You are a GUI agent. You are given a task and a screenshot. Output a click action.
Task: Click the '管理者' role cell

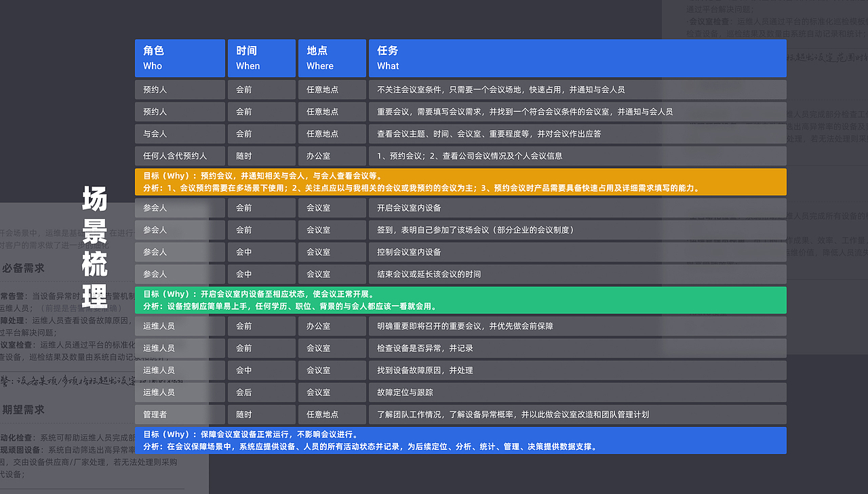coord(180,414)
